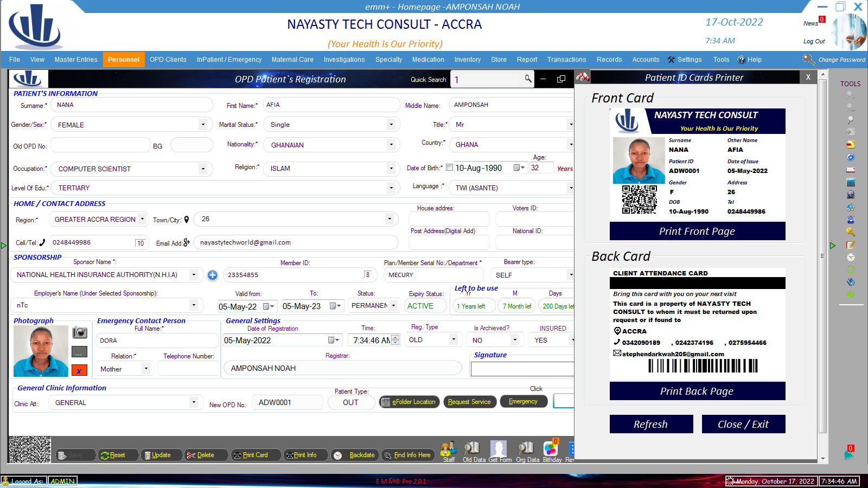Click the Close / Exit button
Screen dimensions: 868x488
[x=743, y=424]
